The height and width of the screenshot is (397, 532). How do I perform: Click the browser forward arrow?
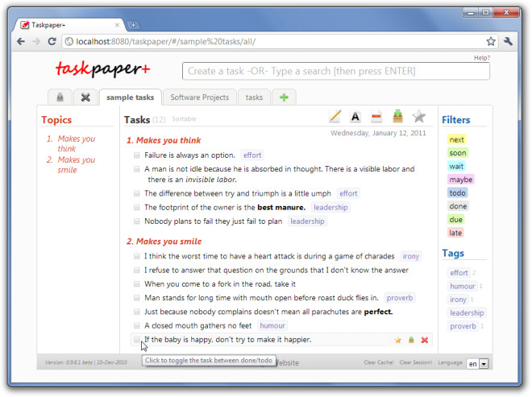pos(36,41)
